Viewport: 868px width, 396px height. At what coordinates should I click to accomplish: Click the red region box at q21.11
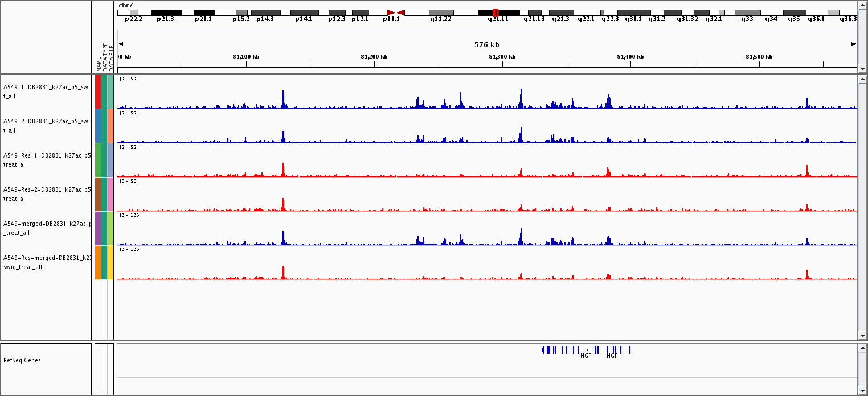(496, 13)
